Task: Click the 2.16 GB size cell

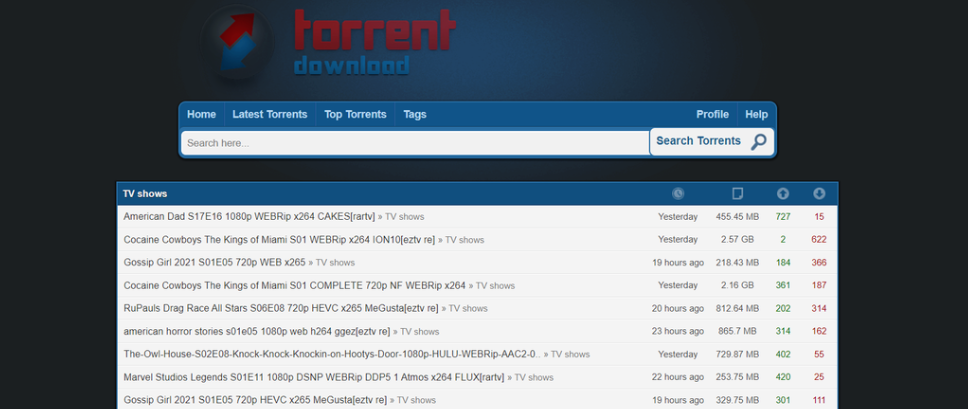Action: (737, 286)
